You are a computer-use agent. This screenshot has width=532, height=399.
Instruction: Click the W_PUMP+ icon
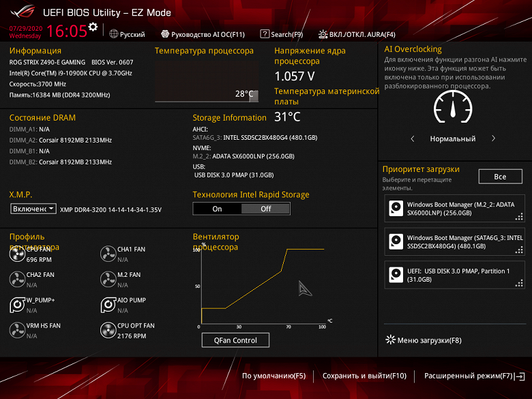[17, 305]
